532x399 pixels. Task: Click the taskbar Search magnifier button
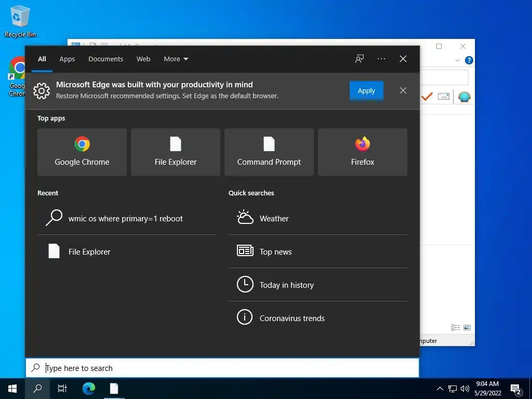pyautogui.click(x=37, y=389)
